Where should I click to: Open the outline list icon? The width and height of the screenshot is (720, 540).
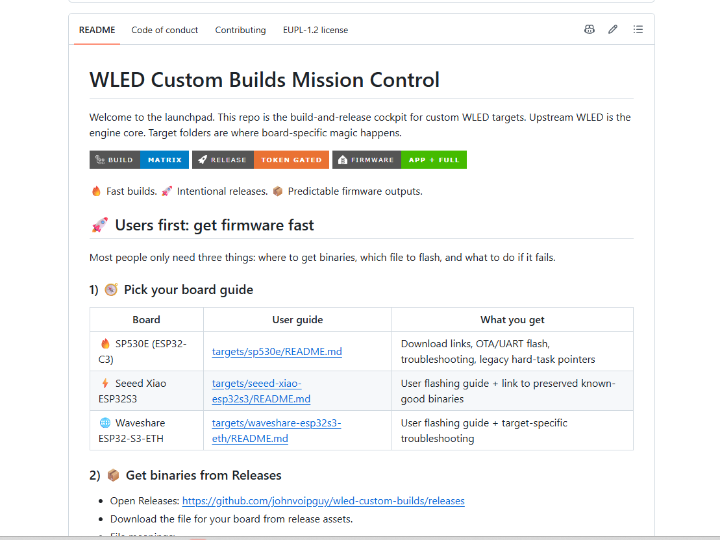[638, 29]
